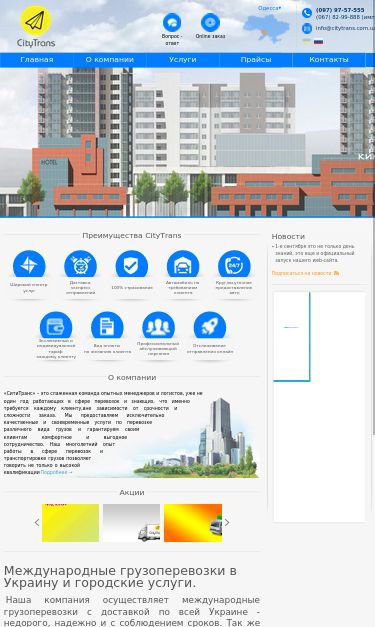Click the alarm clock express delivery icon
This screenshot has height=627, width=375.
pyautogui.click(x=80, y=264)
